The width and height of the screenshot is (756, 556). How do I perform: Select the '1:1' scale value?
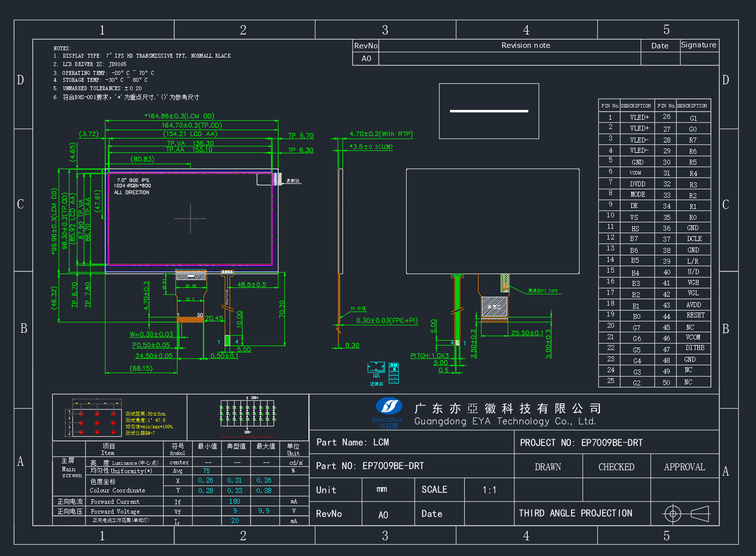click(489, 490)
